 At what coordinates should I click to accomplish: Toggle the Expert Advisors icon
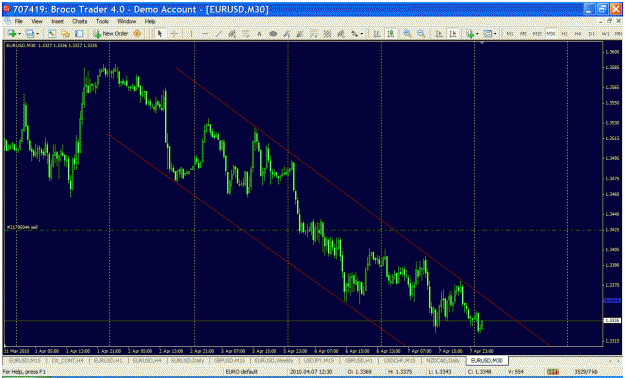point(137,34)
